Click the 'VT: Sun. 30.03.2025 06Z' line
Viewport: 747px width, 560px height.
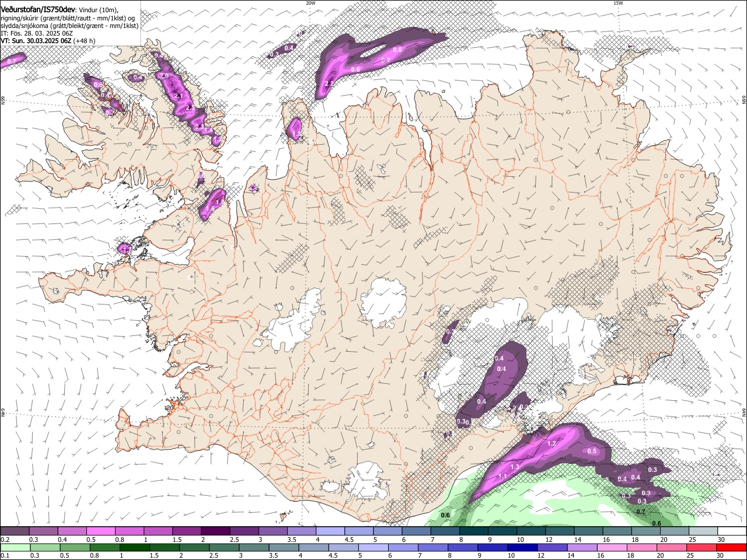point(36,41)
